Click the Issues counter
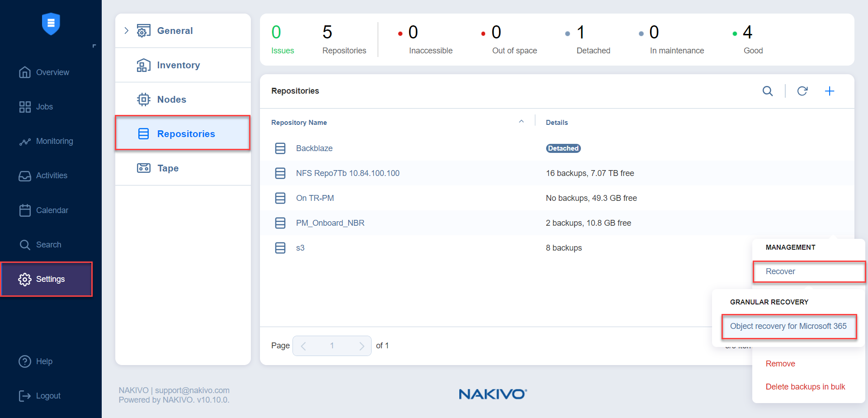The width and height of the screenshot is (868, 418). [283, 40]
